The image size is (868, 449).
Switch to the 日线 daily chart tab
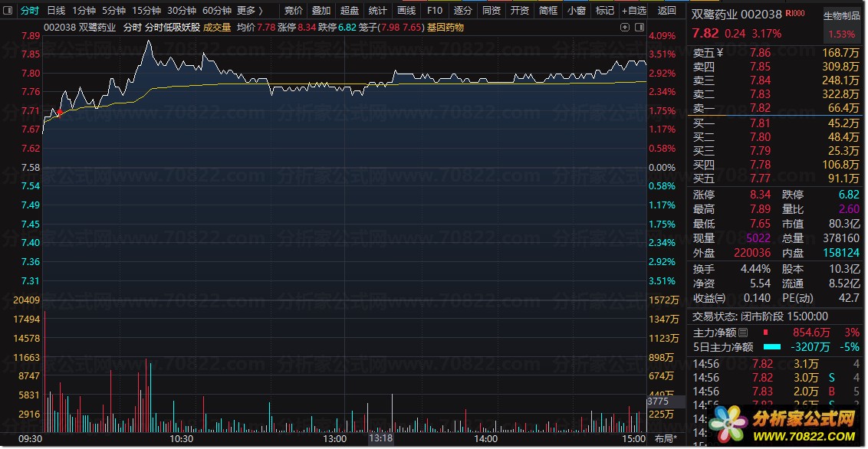(x=56, y=11)
